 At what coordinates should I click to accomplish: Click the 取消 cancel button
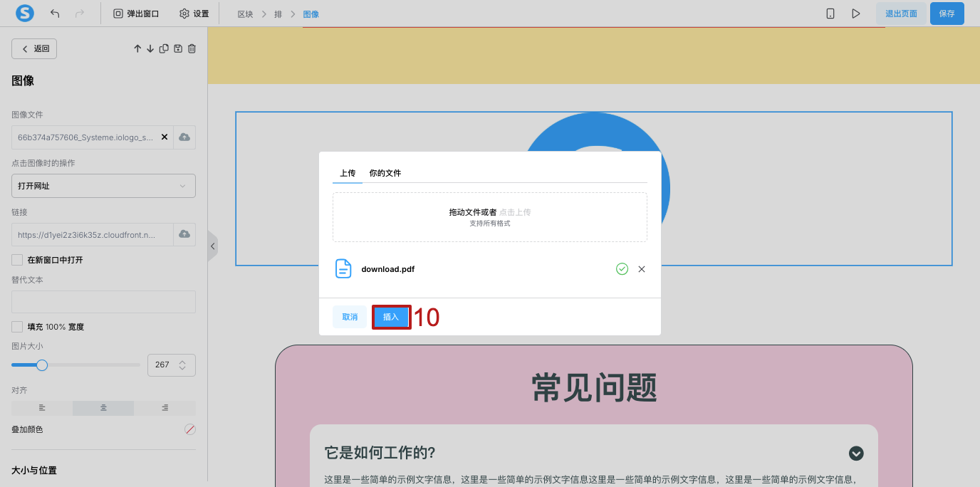[x=350, y=317]
